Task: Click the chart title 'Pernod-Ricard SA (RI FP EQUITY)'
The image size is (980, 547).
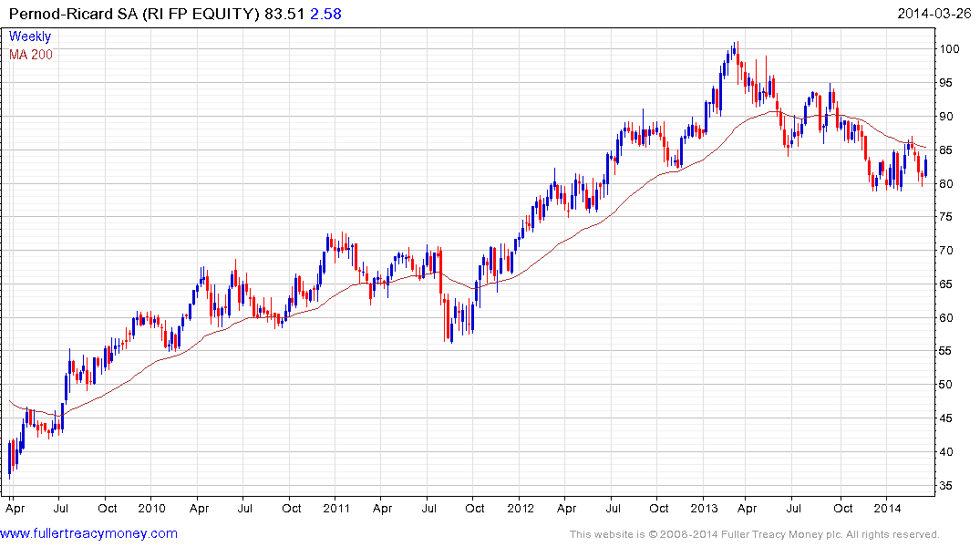Action: [x=134, y=14]
